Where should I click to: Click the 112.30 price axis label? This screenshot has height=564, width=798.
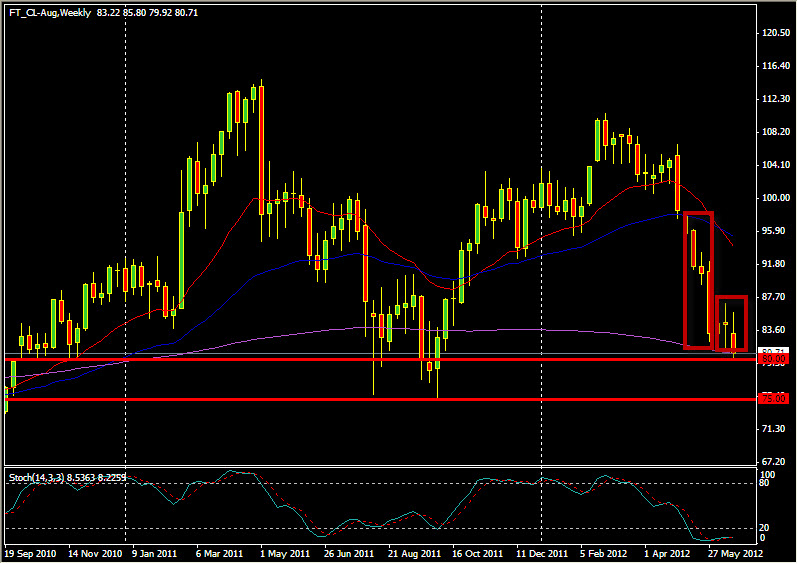tap(776, 99)
